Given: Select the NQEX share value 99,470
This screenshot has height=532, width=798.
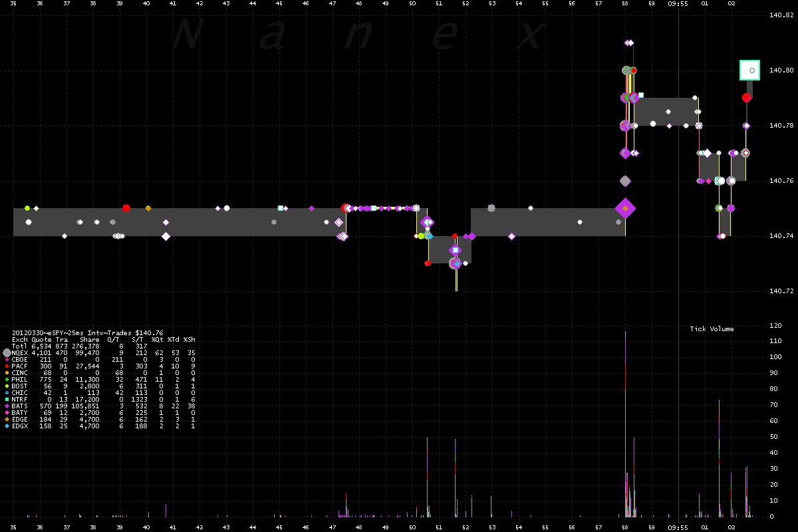Looking at the screenshot, I should [88, 353].
